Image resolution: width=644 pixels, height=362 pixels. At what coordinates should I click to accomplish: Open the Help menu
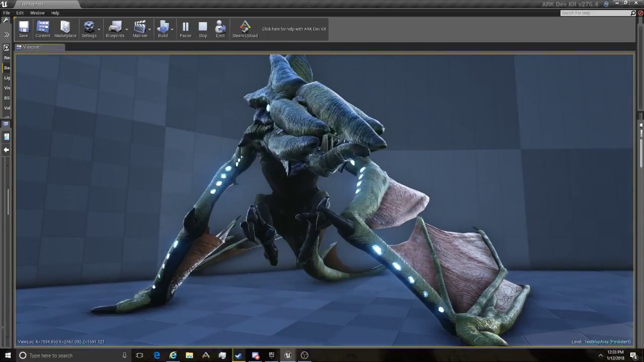click(55, 13)
